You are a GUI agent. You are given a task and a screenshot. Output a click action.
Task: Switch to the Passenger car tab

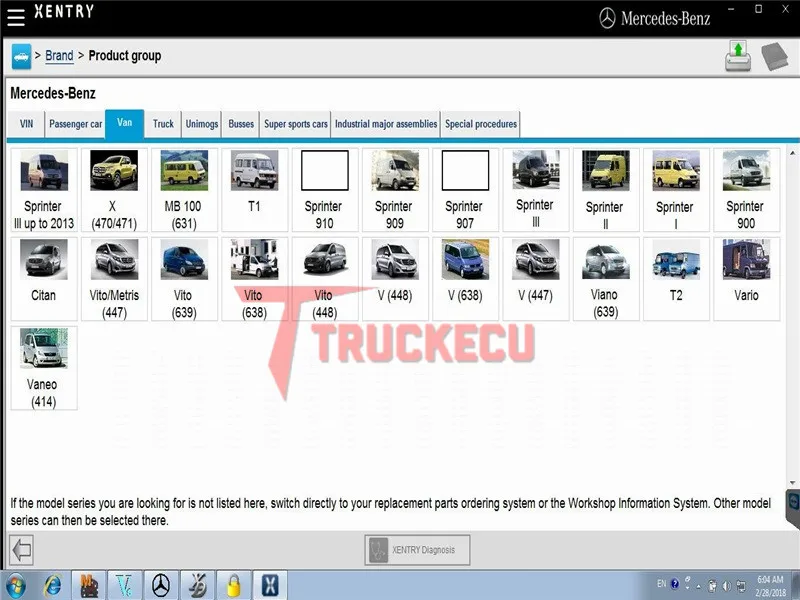point(76,124)
